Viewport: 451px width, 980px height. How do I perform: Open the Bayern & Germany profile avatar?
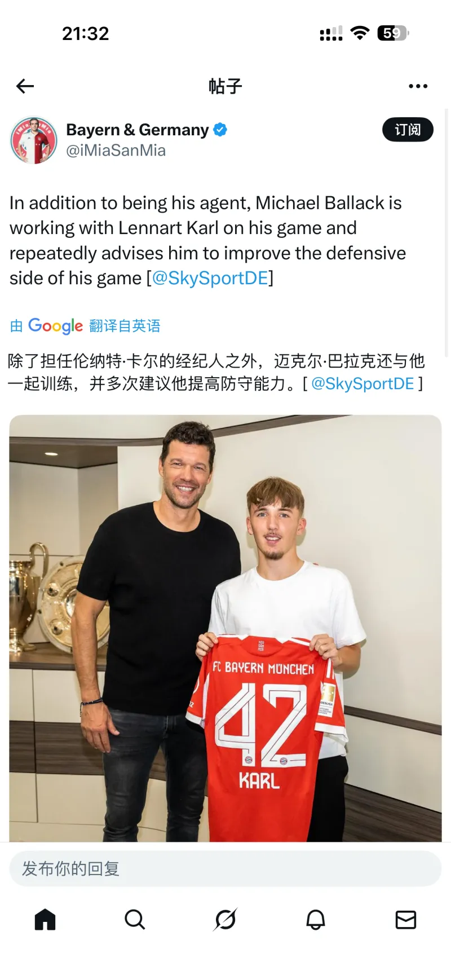(34, 140)
